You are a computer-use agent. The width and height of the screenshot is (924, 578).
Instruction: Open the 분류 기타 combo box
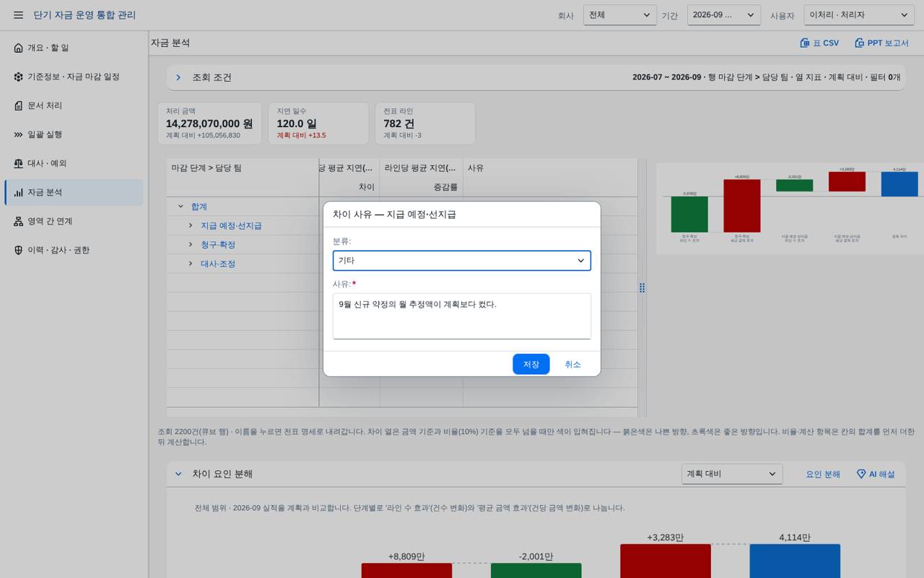[x=462, y=260]
